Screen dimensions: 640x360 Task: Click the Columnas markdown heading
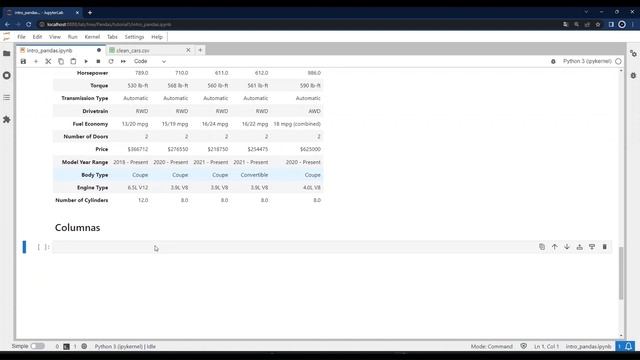click(x=78, y=227)
